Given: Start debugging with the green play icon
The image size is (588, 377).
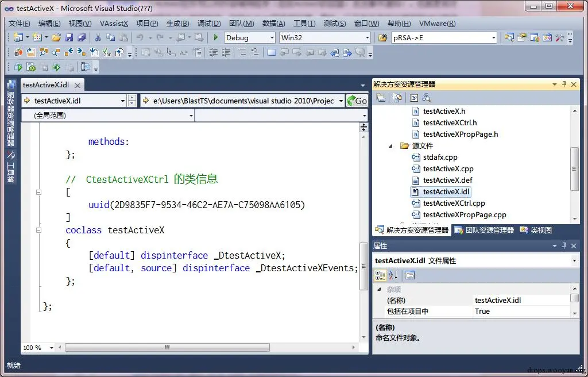Looking at the screenshot, I should [x=216, y=37].
